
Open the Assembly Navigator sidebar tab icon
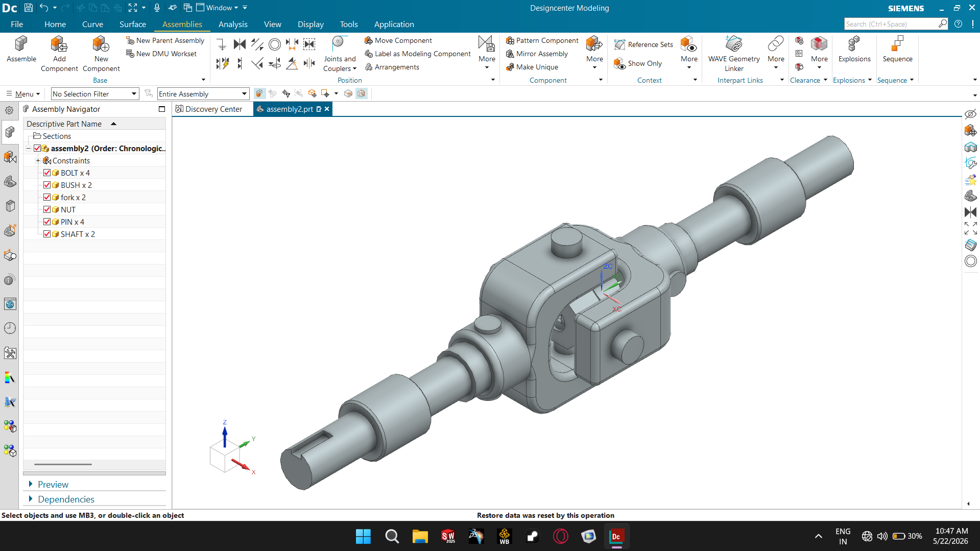click(x=10, y=132)
